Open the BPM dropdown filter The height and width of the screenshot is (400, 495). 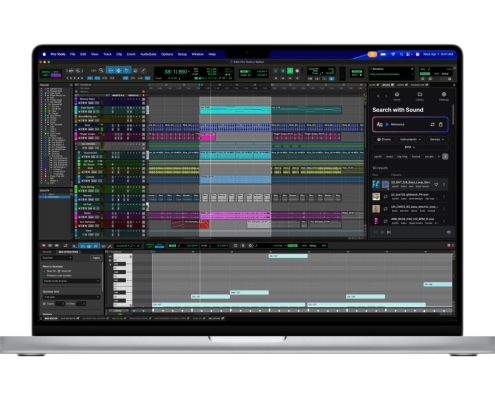point(410,147)
